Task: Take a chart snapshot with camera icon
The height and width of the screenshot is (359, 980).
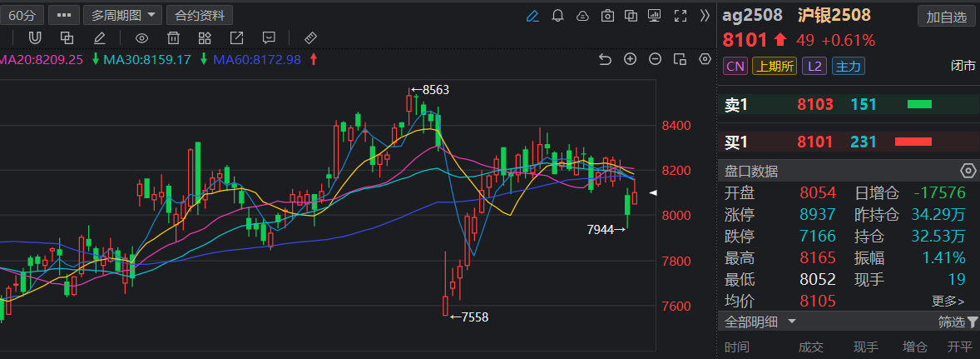Action: pyautogui.click(x=607, y=16)
